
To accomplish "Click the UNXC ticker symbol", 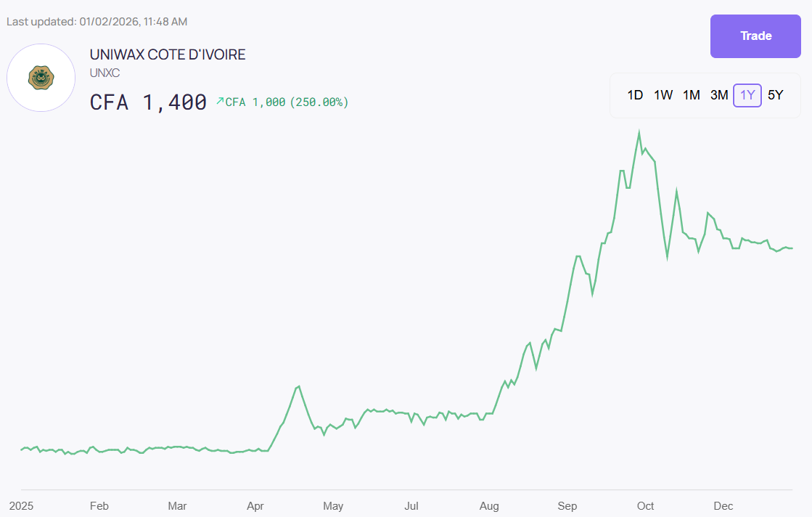I will click(104, 73).
